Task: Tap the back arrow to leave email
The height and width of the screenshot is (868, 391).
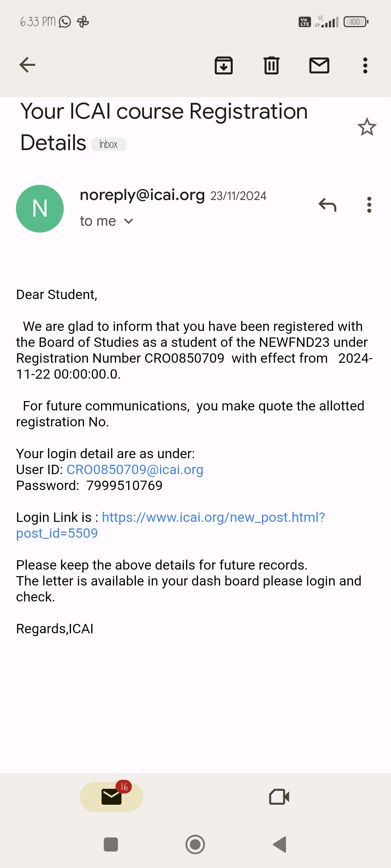Action: pos(27,65)
